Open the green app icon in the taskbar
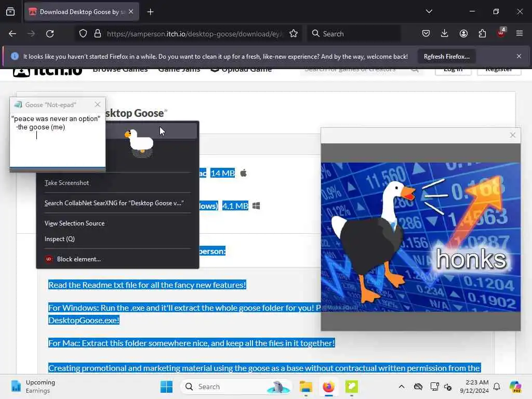 (352, 387)
